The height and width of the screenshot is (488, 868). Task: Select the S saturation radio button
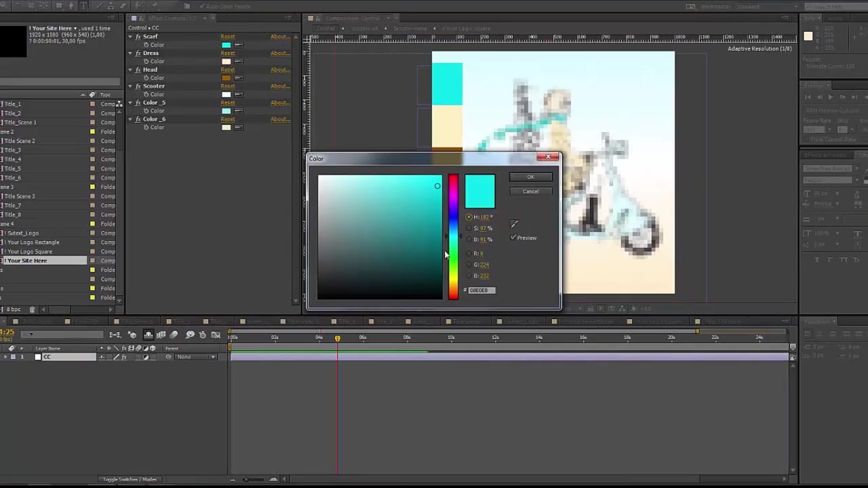point(469,228)
